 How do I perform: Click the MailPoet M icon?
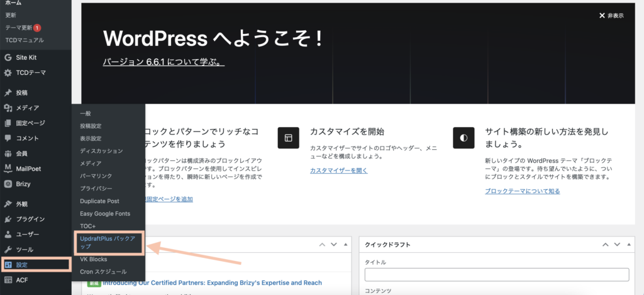point(8,169)
